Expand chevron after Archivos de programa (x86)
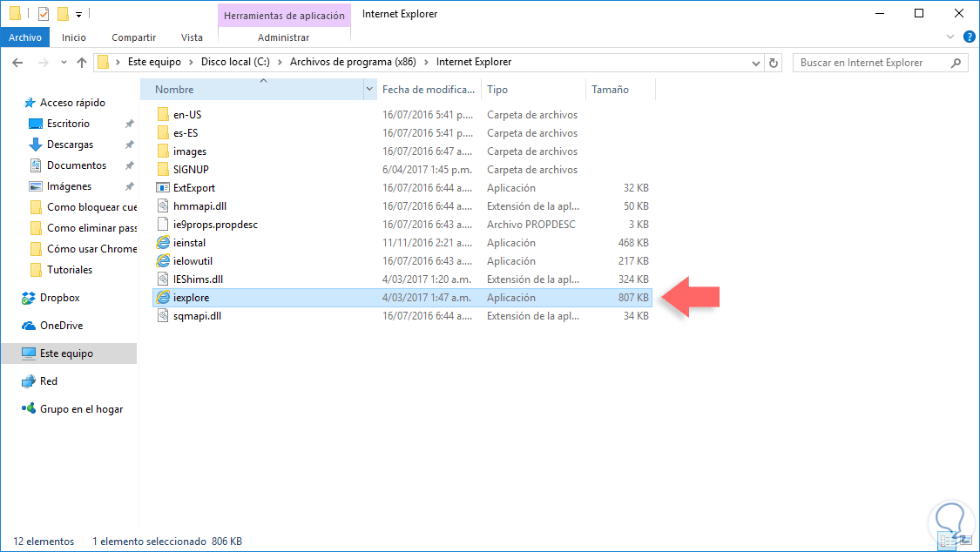 [x=426, y=62]
